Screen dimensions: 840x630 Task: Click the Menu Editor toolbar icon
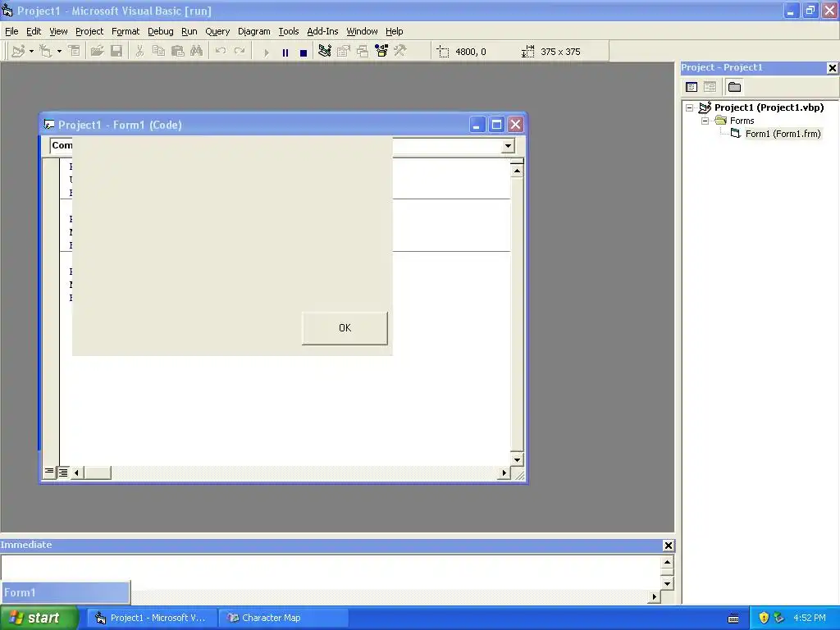(x=74, y=52)
